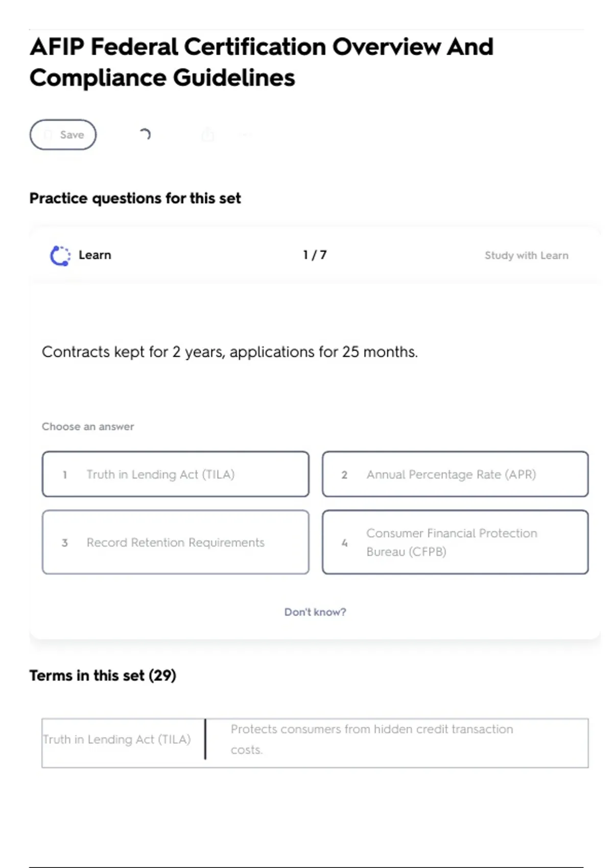Image resolution: width=613 pixels, height=868 pixels.
Task: Pick Consumer Financial Protection Bureau answer
Action: coord(455,542)
